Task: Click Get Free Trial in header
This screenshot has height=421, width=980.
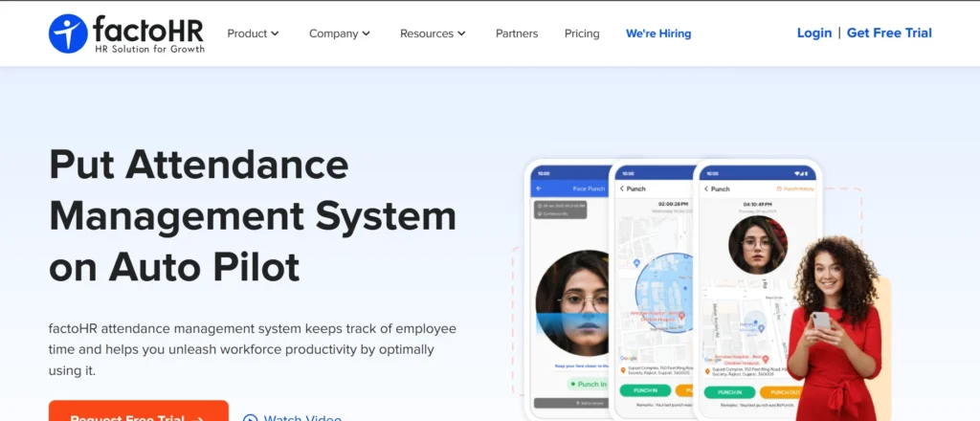Action: tap(889, 33)
